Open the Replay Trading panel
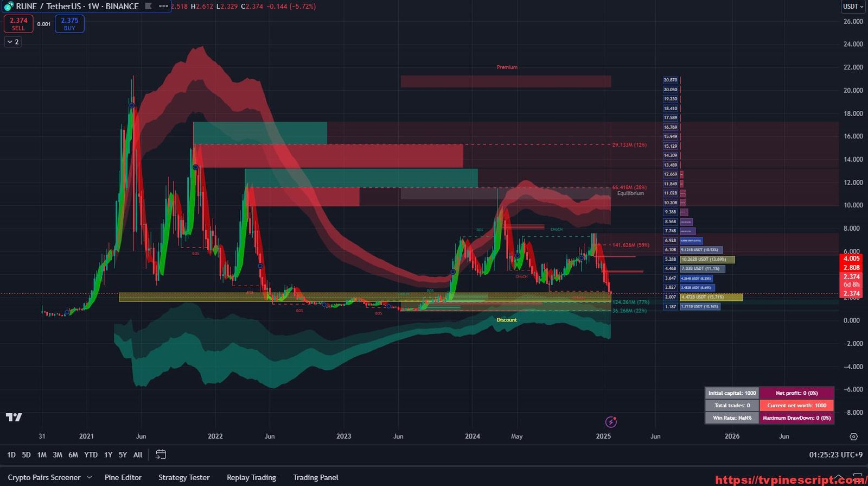Screen dimensions: 868x486 (251, 477)
